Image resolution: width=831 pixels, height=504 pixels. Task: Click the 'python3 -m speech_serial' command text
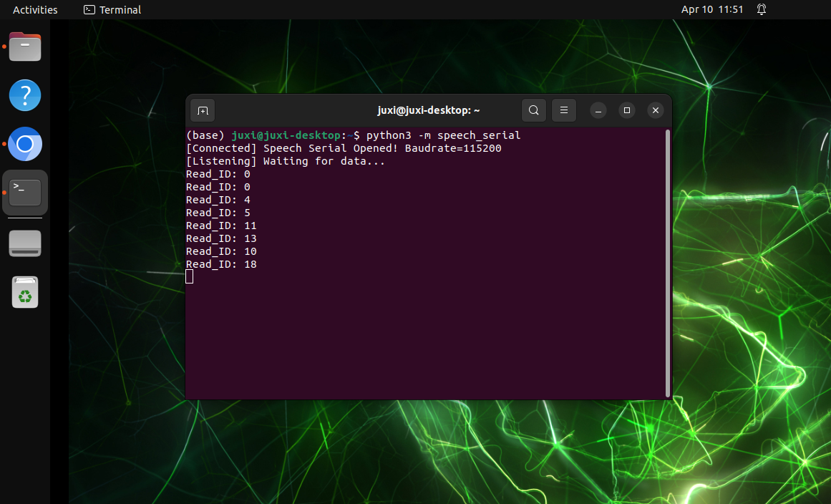[x=443, y=135]
